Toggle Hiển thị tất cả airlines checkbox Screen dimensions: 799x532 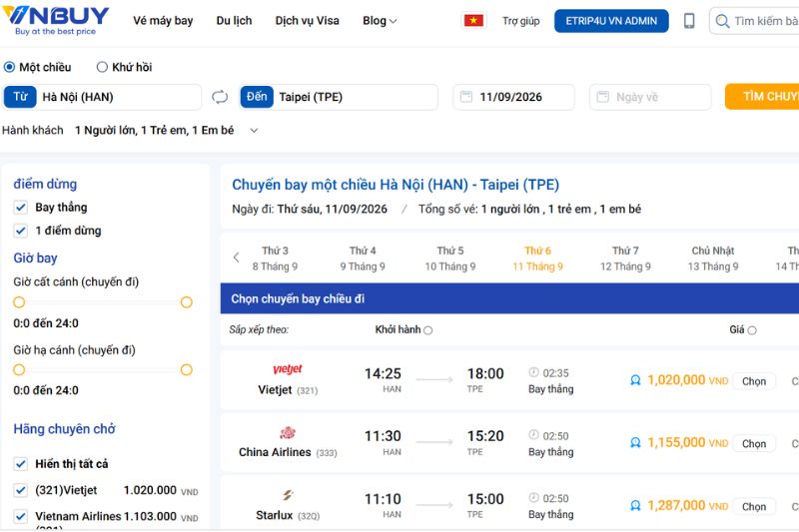tap(20, 464)
